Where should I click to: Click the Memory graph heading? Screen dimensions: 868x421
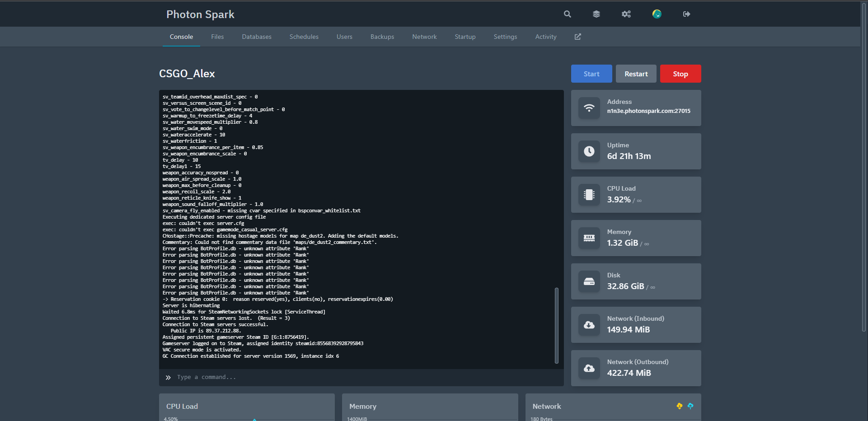point(363,407)
